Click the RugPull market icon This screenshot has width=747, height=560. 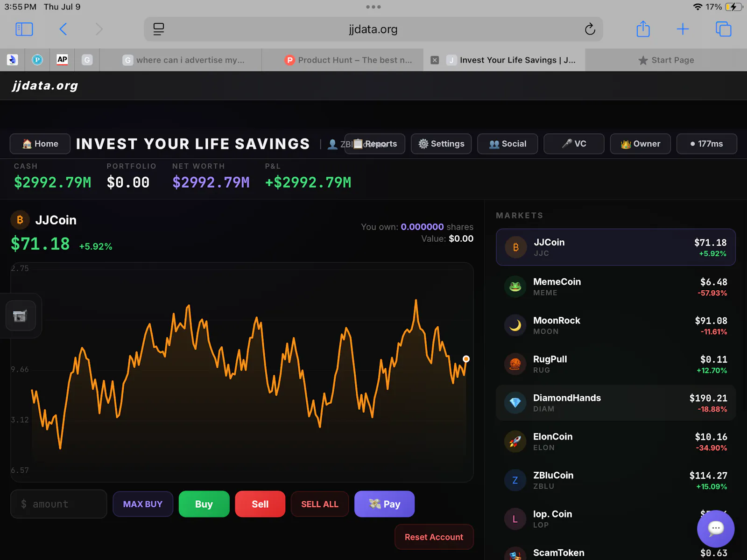click(x=515, y=364)
